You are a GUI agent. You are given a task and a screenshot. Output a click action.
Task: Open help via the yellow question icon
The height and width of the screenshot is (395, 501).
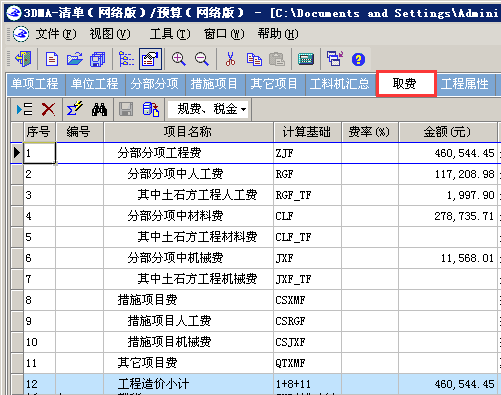(x=358, y=60)
